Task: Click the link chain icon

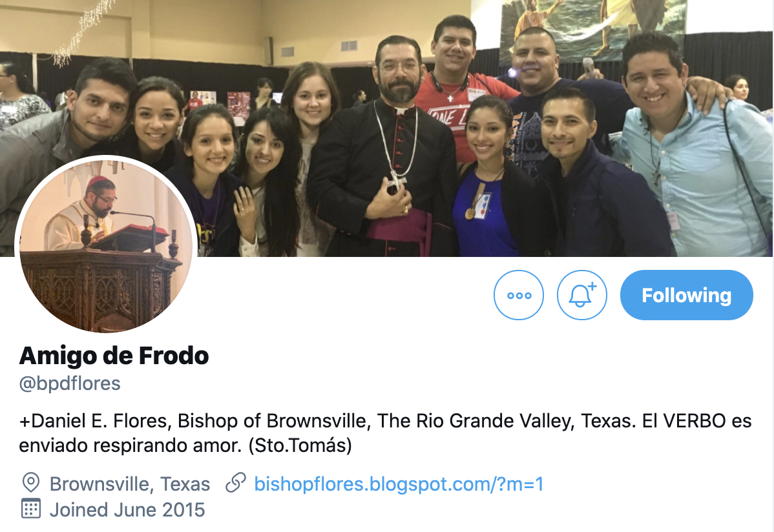Action: tap(236, 483)
